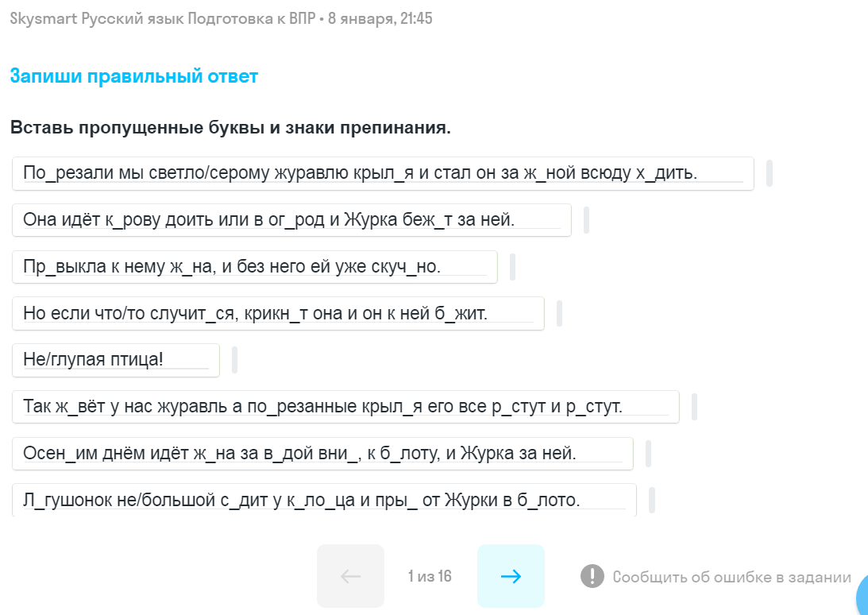The image size is (868, 615).
Task: Focus the 'Пр_выкла к нему ж_на' field
Action: click(x=254, y=267)
